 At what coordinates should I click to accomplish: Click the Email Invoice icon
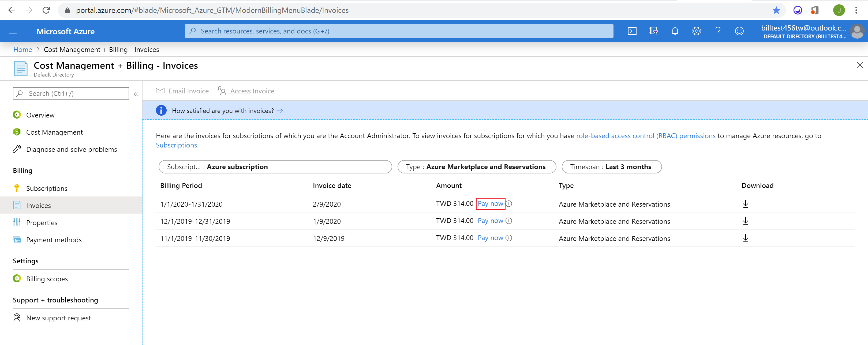tap(159, 91)
